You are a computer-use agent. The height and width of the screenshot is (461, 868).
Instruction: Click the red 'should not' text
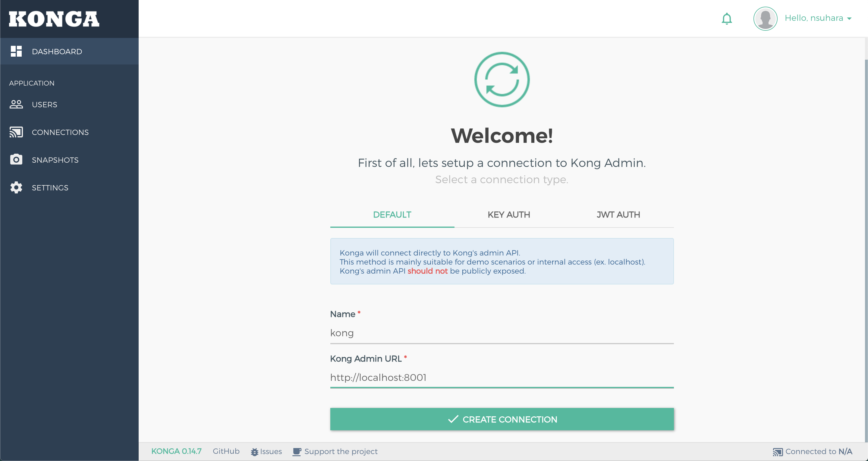(427, 271)
